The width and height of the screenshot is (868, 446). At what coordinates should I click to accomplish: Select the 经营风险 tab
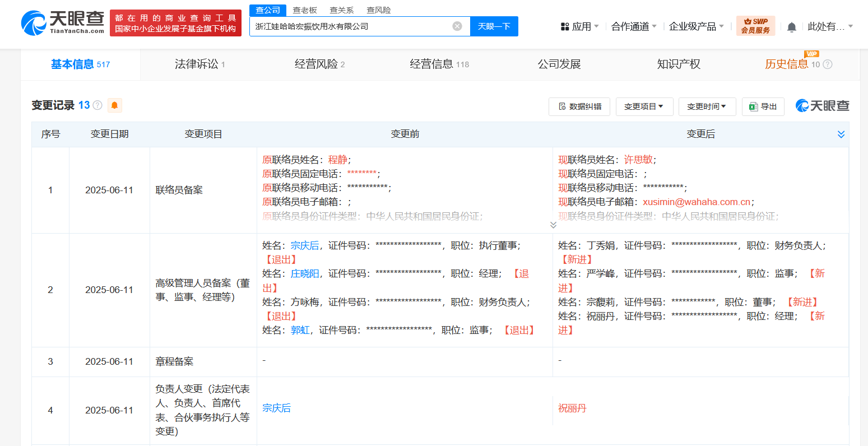(x=319, y=64)
